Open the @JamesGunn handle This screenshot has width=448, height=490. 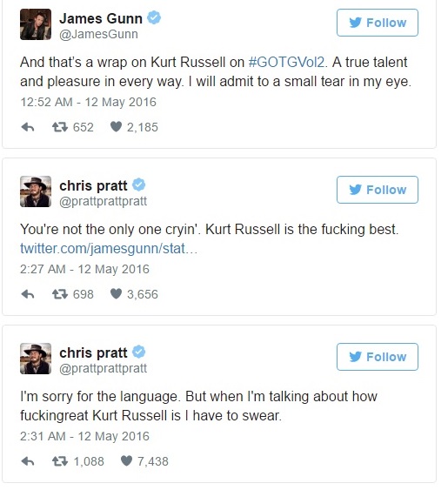[x=98, y=34]
